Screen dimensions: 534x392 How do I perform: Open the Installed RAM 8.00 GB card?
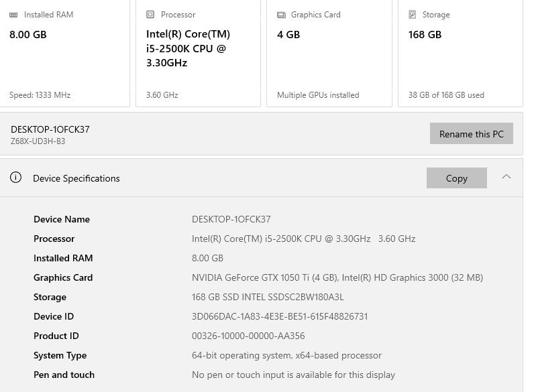pos(64,53)
